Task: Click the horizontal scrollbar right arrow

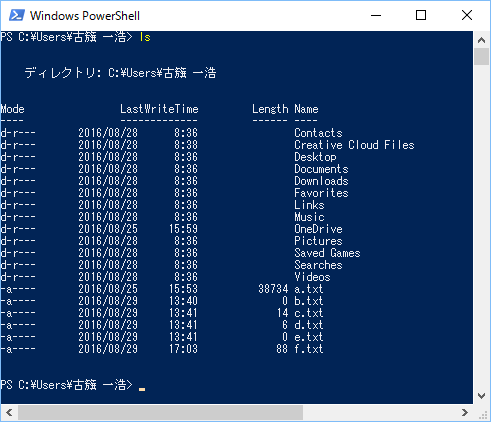Action: tap(465, 413)
